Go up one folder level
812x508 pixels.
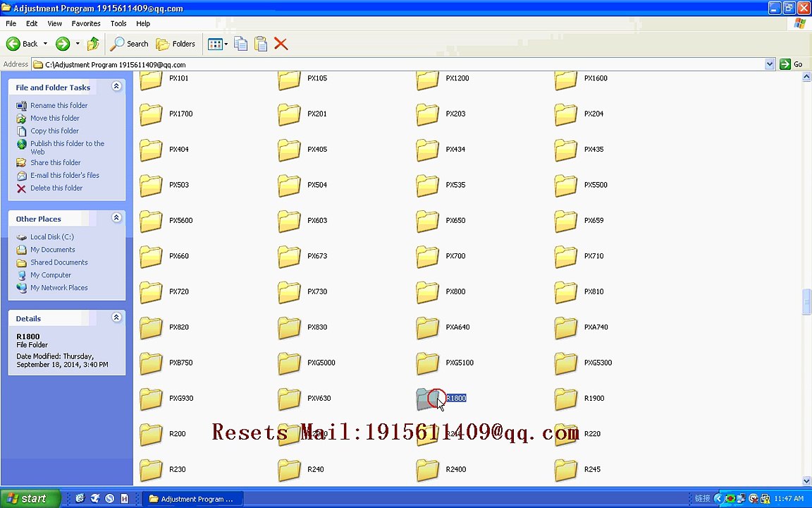[x=93, y=44]
